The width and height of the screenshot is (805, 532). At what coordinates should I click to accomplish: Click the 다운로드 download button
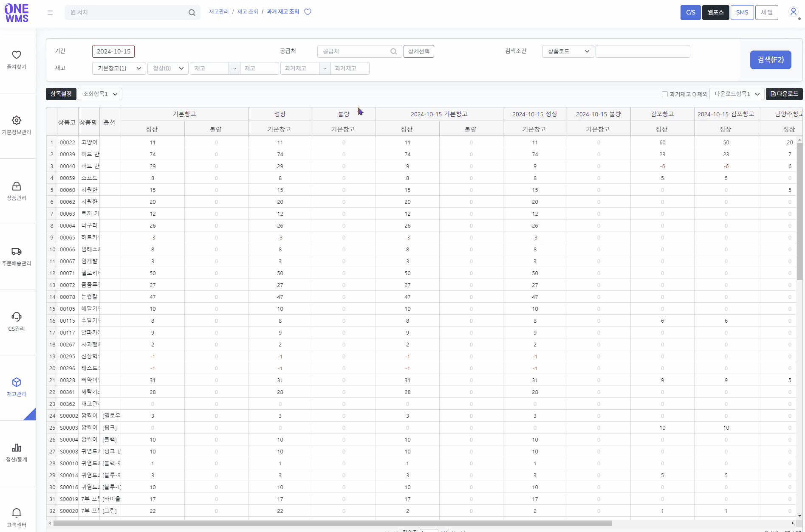(784, 94)
